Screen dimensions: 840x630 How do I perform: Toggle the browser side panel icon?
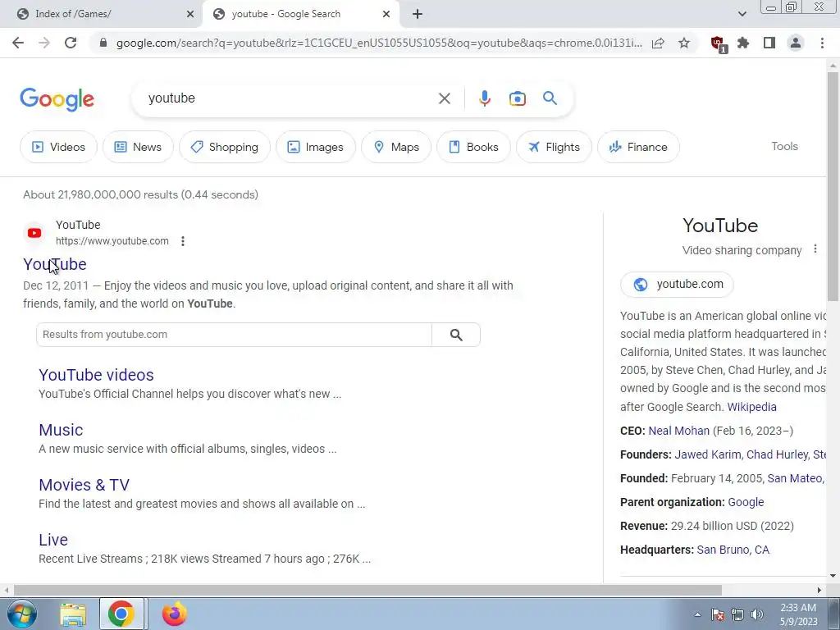769,43
